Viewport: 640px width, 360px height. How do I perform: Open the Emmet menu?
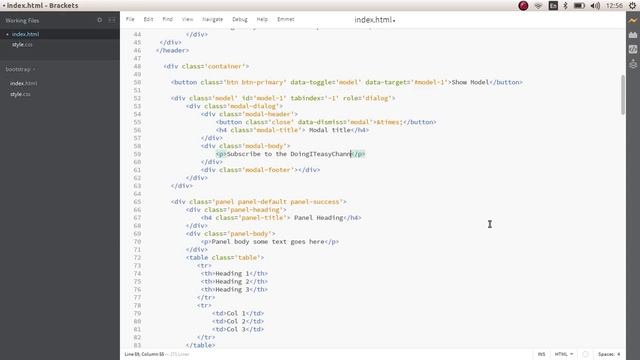tap(286, 19)
